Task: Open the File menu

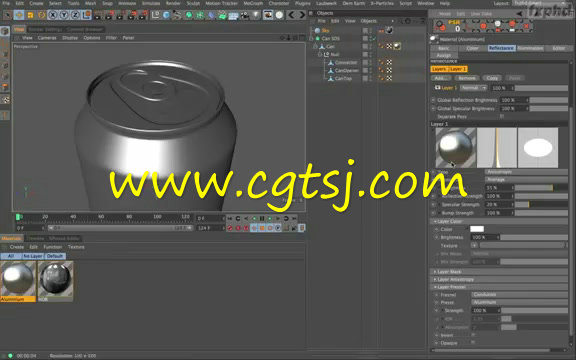Action: pyautogui.click(x=6, y=3)
